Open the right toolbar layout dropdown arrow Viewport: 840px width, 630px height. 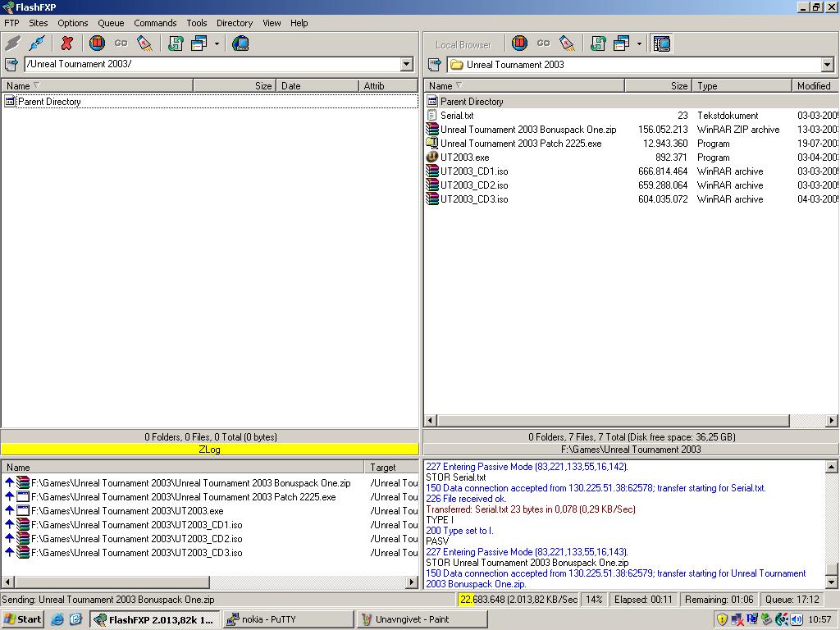pos(639,43)
